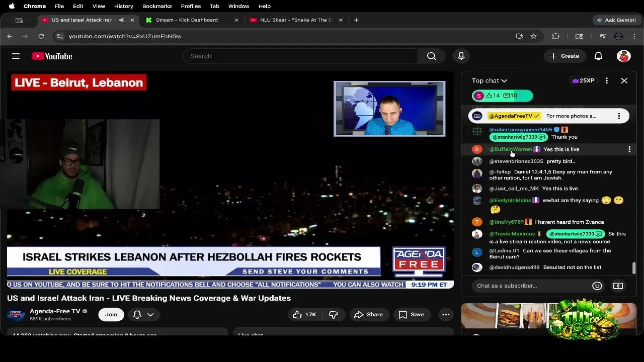Click the @stevenbrionez3035 username in chat
644x362 pixels.
[516, 161]
